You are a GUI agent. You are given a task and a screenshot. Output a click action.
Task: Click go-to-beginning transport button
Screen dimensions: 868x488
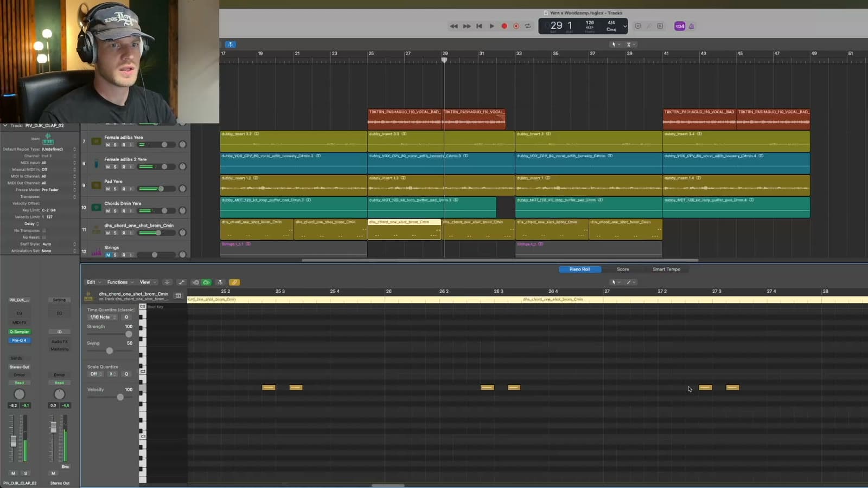point(479,26)
